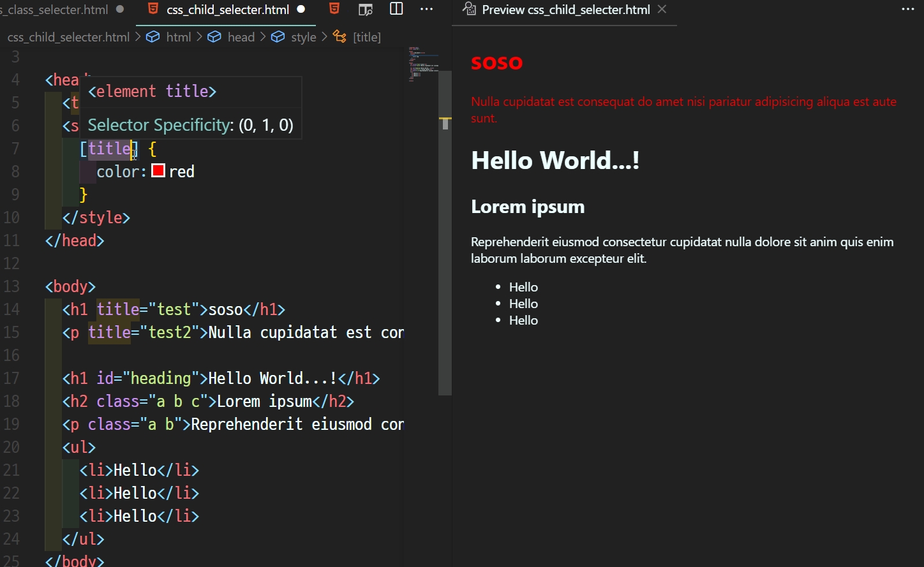Open css_child_selecter.html breadcrumb file item

tap(68, 37)
